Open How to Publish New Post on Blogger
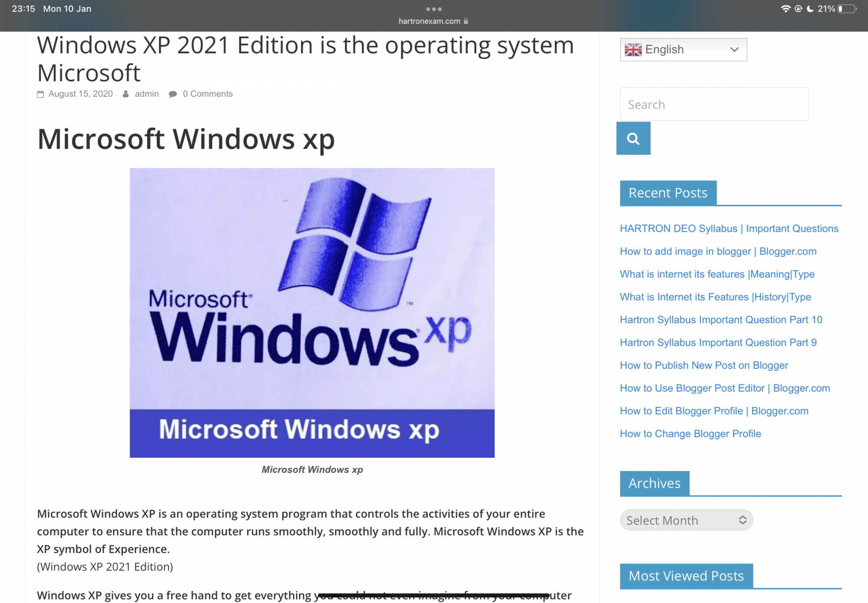This screenshot has width=868, height=603. pos(704,365)
